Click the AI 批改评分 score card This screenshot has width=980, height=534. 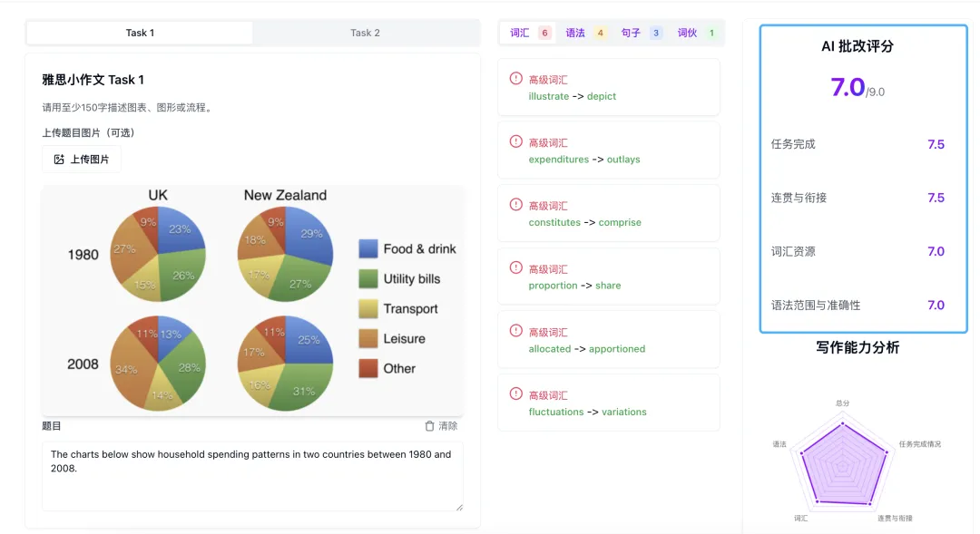coord(863,179)
